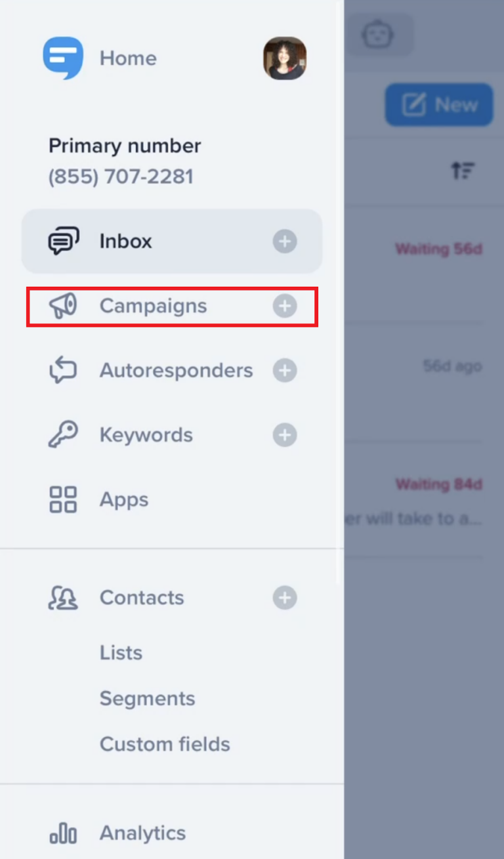The width and height of the screenshot is (504, 859).
Task: Add a new Campaign using its plus button
Action: [284, 305]
